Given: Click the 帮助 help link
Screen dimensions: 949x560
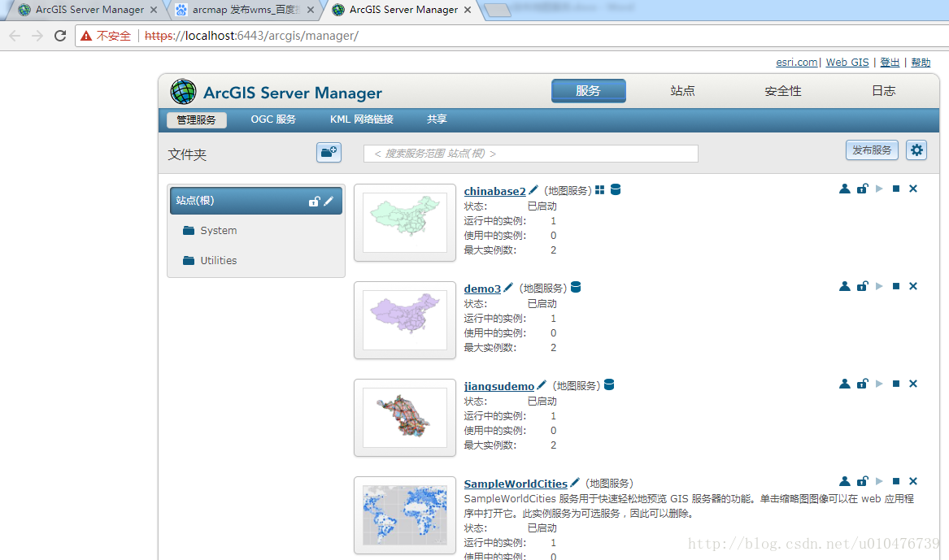Looking at the screenshot, I should pos(921,63).
